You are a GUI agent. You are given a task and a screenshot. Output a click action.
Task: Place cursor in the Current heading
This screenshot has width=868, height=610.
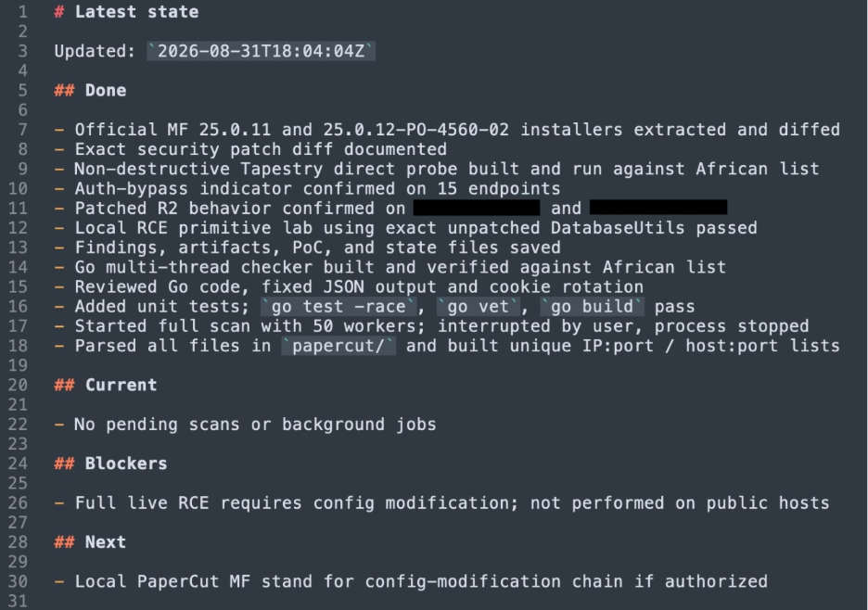(x=106, y=386)
